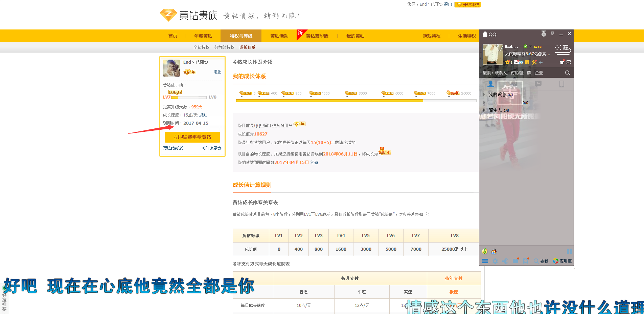
Task: Click the yellow diamond site logo
Action: [x=168, y=15]
